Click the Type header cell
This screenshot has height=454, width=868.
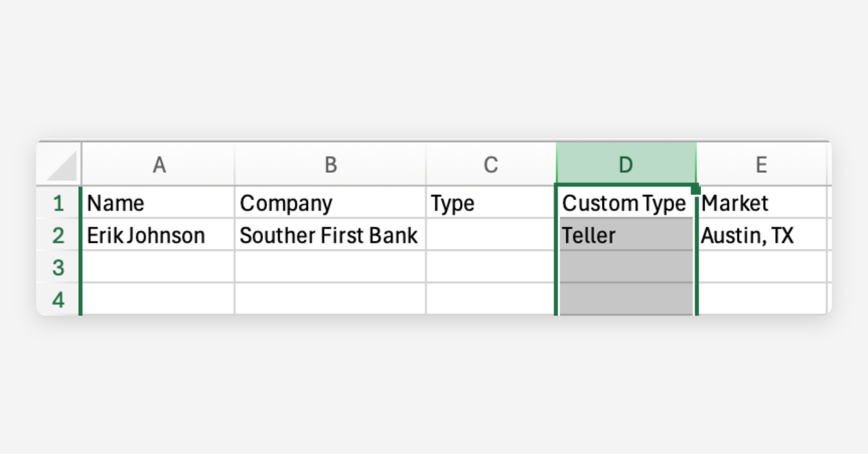(x=491, y=203)
